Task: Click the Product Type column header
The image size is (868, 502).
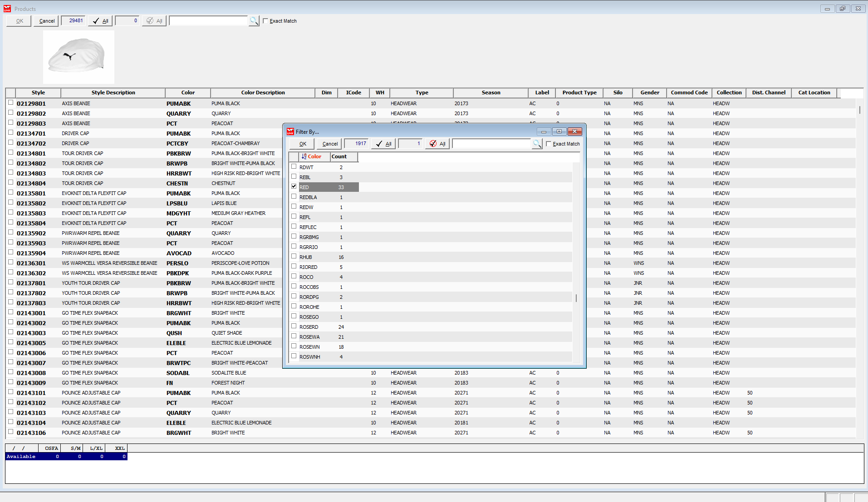Action: 579,93
